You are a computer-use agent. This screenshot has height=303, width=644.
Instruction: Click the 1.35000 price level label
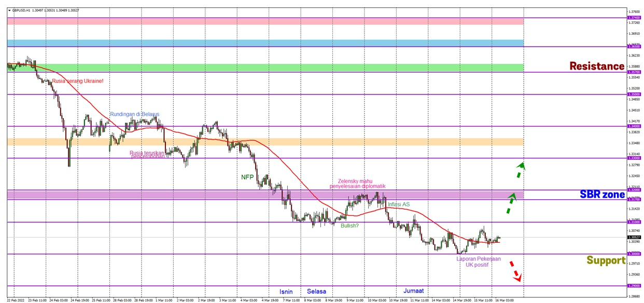click(x=634, y=94)
